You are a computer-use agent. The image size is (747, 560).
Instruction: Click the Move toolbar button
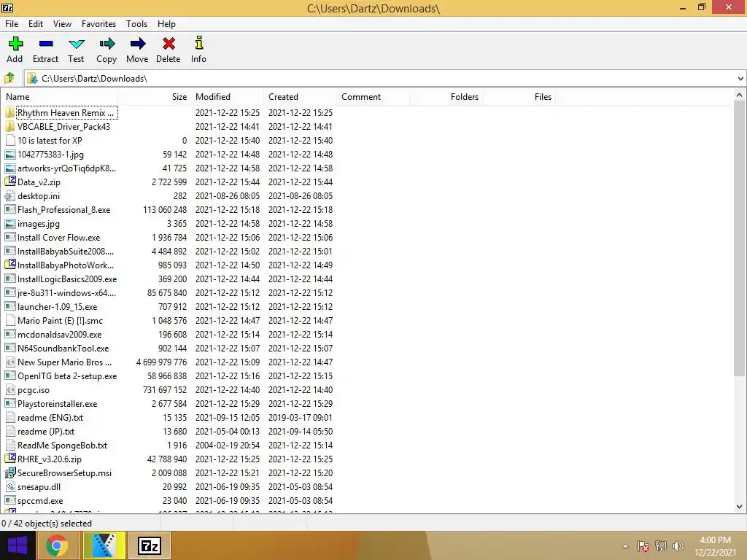[x=137, y=50]
